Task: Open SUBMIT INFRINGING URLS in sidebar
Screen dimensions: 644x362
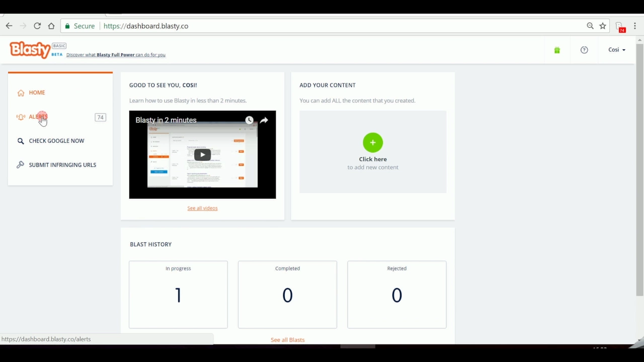Action: coord(62,165)
